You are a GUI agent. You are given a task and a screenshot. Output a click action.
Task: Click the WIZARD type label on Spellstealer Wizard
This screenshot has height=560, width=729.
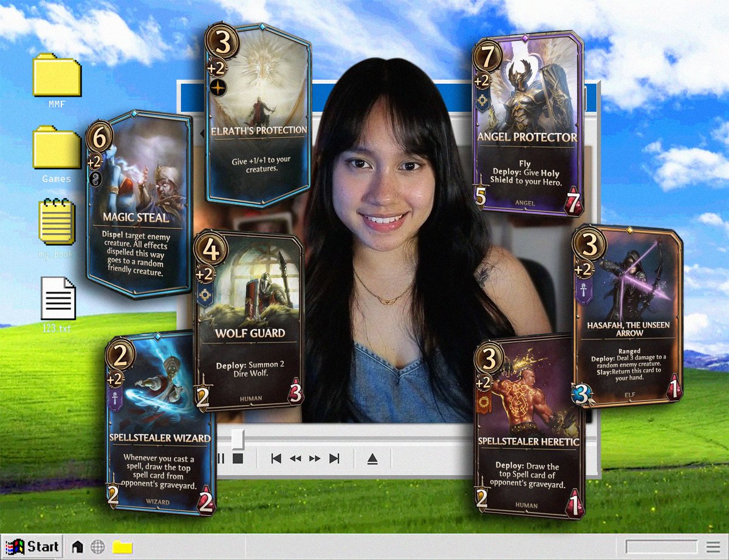click(x=159, y=502)
